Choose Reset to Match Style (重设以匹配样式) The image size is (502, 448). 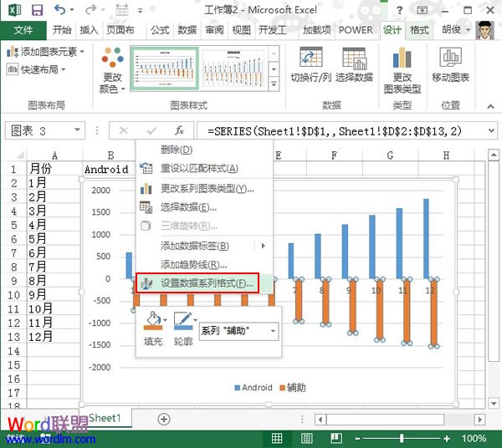click(x=204, y=168)
